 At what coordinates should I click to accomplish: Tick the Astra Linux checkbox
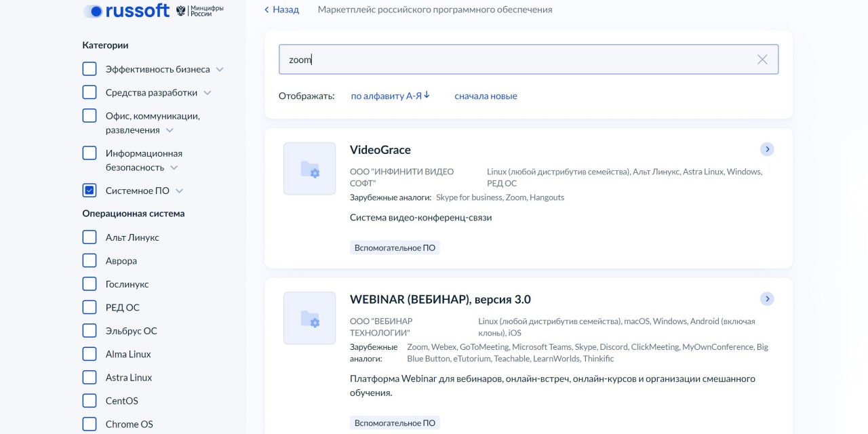(90, 378)
